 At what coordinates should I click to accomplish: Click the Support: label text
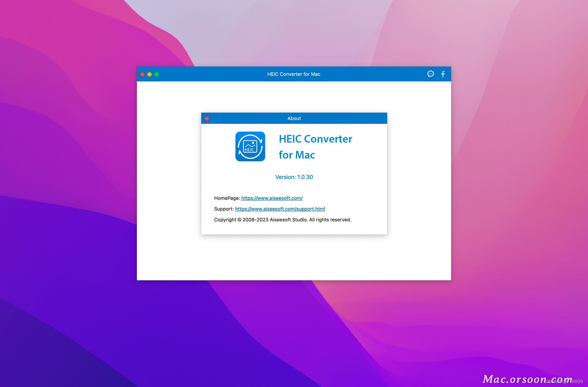[224, 209]
